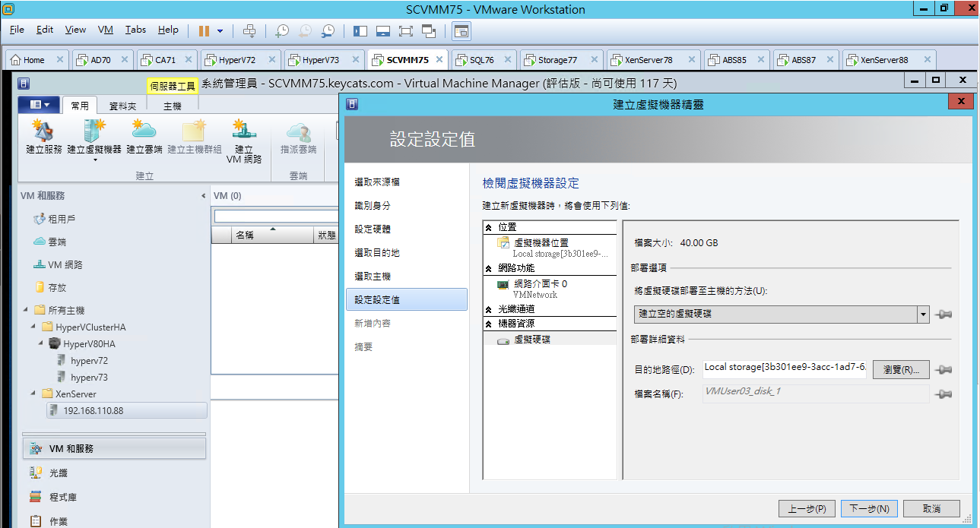Click the 建立虛擬機器 (Create Virtual Machine) ribbon icon
The width and height of the screenshot is (980, 528).
[94, 140]
